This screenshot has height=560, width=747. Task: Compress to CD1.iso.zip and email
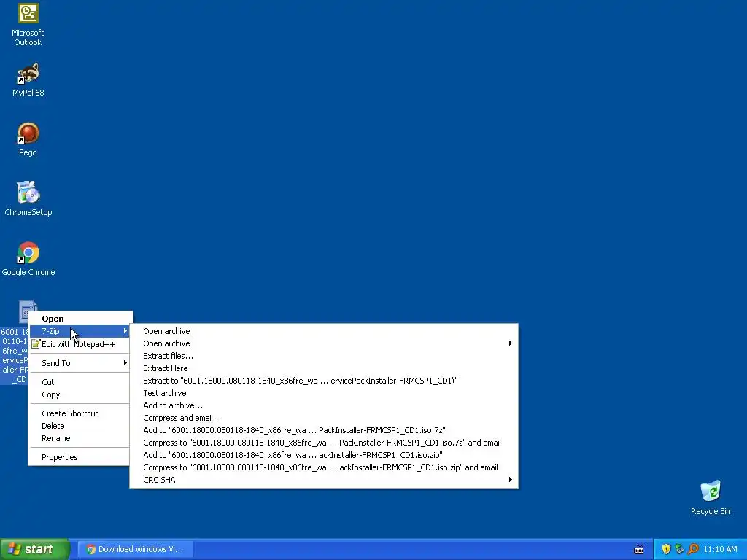pos(324,467)
